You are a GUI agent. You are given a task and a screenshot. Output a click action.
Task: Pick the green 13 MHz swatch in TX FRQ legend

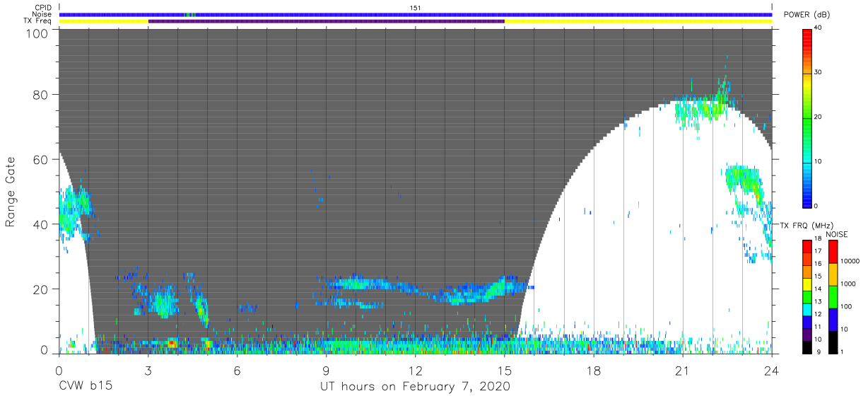click(x=807, y=296)
